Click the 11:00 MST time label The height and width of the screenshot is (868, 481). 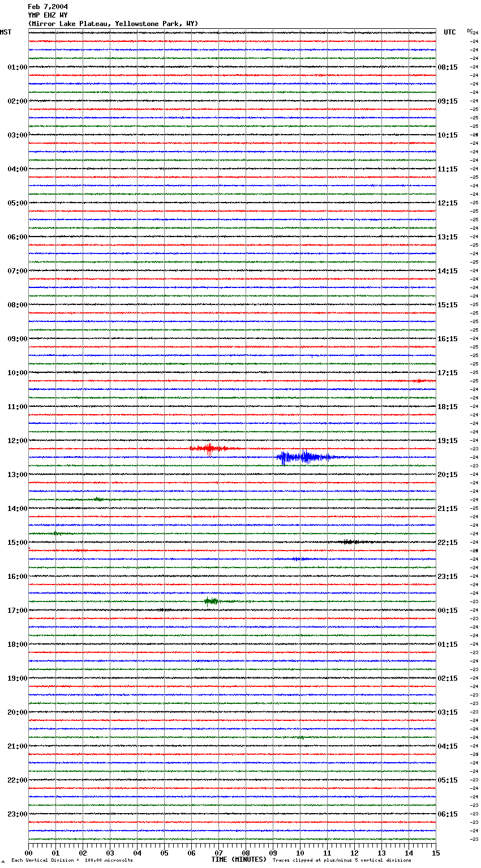tap(18, 407)
